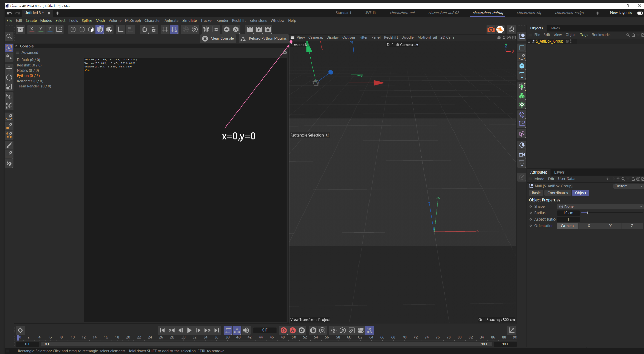Image resolution: width=644 pixels, height=354 pixels.
Task: Toggle the Enable Snap magnet icon
Action: click(x=144, y=29)
